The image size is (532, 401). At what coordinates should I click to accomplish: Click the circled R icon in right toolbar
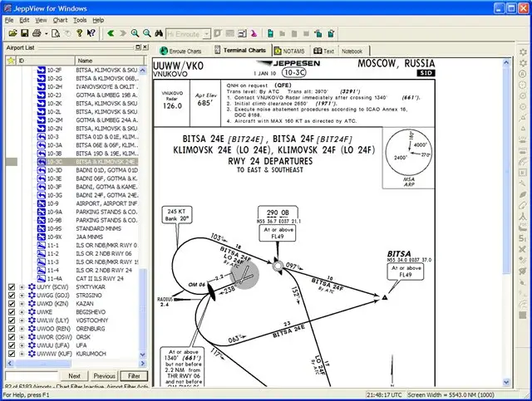523,74
